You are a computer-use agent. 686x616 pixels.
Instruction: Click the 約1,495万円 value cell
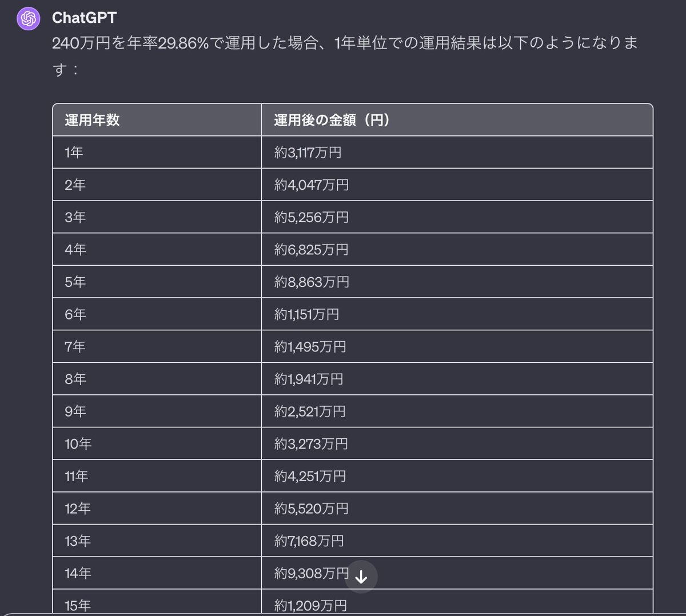[310, 347]
